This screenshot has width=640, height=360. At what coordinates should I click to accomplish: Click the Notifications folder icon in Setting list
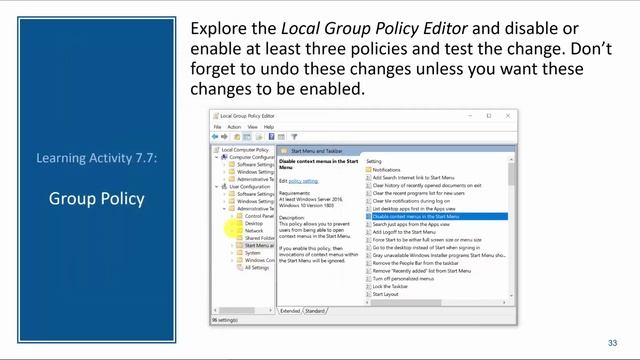coord(369,170)
